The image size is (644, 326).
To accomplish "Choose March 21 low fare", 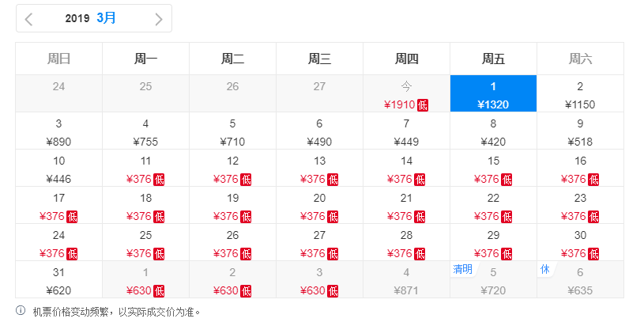I will tap(407, 205).
